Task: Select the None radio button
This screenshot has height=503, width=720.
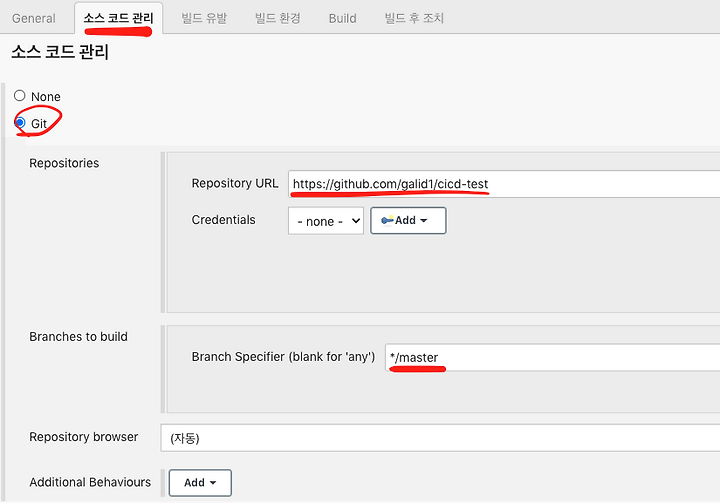Action: [19, 96]
